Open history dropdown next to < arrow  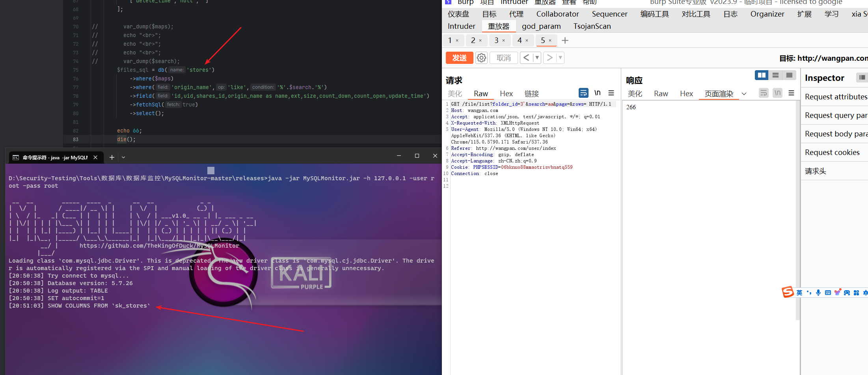point(537,58)
